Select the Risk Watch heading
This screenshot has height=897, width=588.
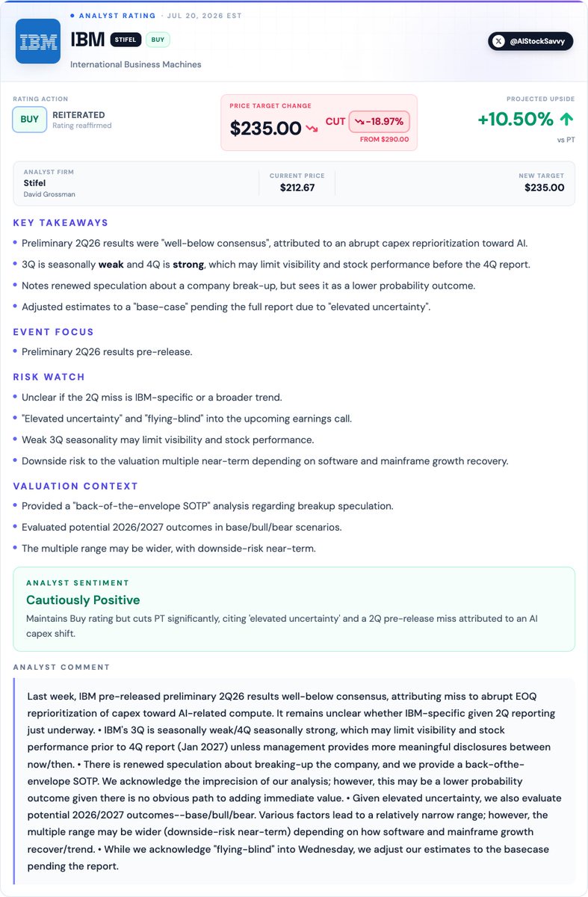point(49,377)
